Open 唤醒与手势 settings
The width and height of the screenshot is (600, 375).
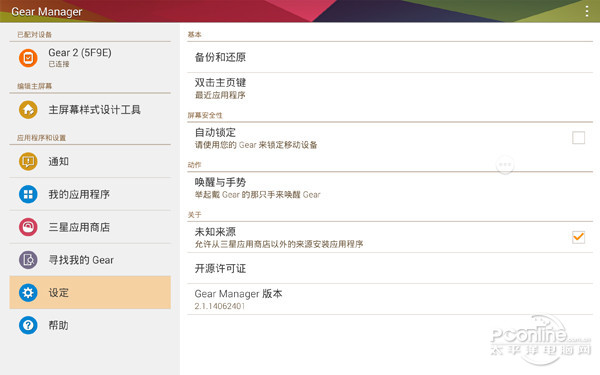(x=390, y=188)
